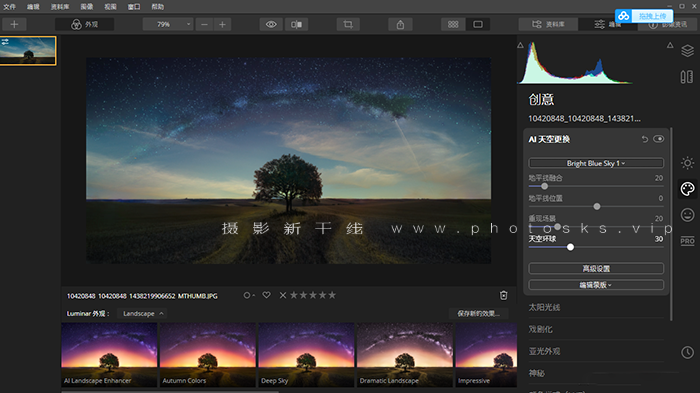This screenshot has width=700, height=393.
Task: Zoom out with the minus button
Action: point(204,24)
